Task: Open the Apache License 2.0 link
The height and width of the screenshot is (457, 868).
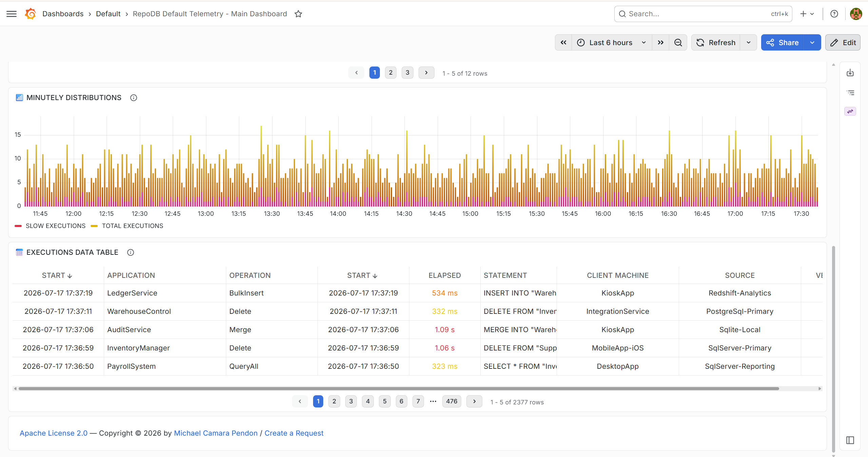Action: [54, 433]
